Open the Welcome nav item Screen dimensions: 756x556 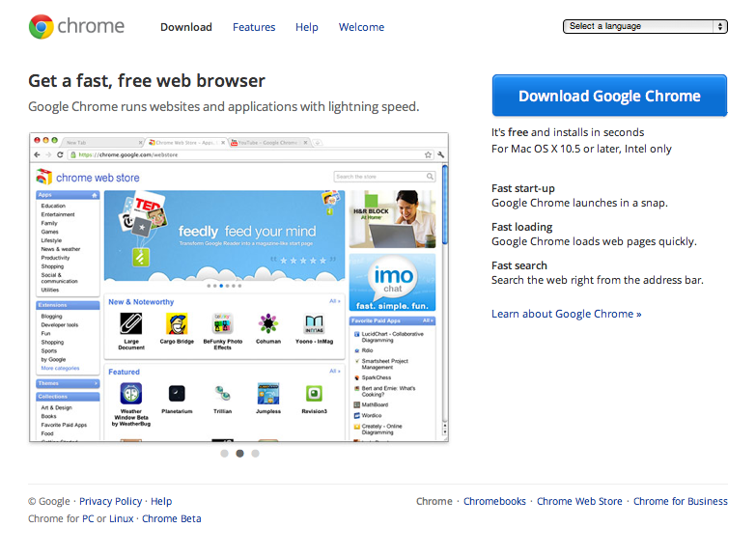(362, 27)
